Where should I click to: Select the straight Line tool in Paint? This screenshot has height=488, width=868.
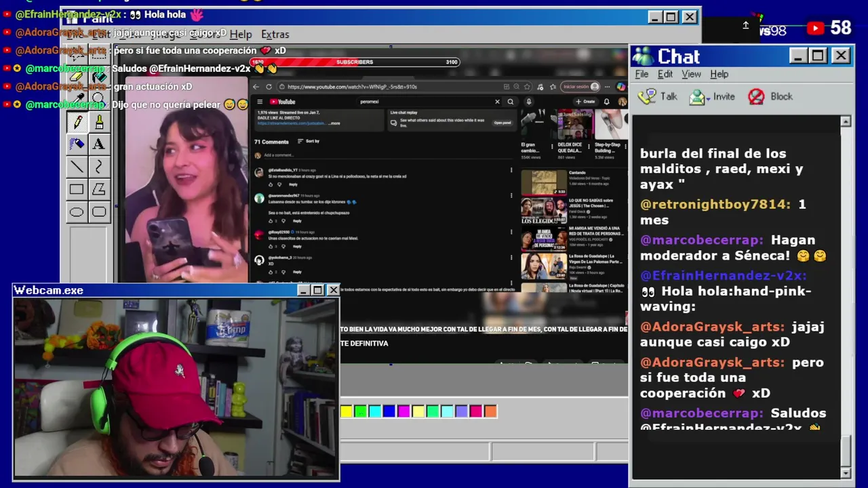tap(77, 167)
